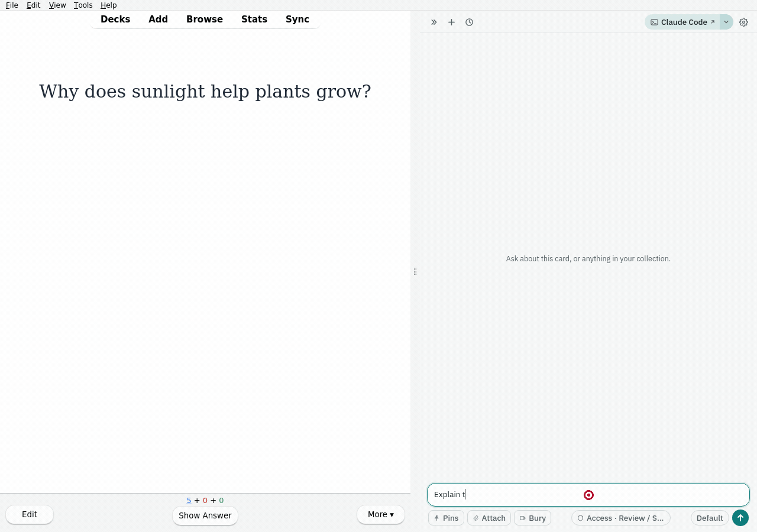Screen dimensions: 757x532
Task: Expand the dropdown arrow beside Claude Code
Action: coord(726,22)
